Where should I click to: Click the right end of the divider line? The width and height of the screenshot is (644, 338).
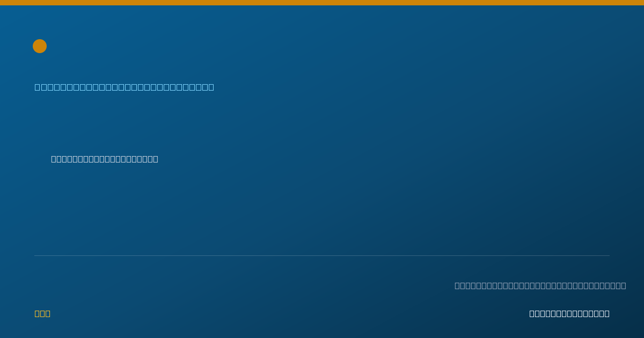[x=609, y=255]
